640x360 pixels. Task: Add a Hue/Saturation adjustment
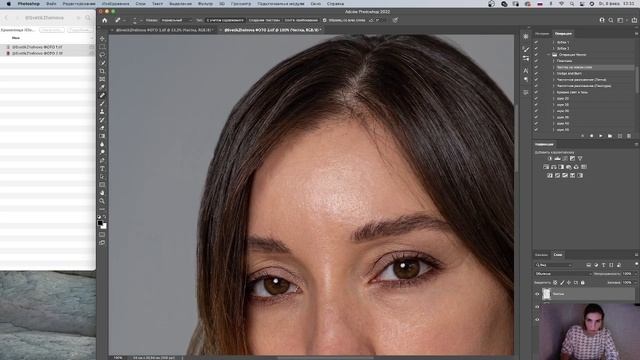click(546, 167)
